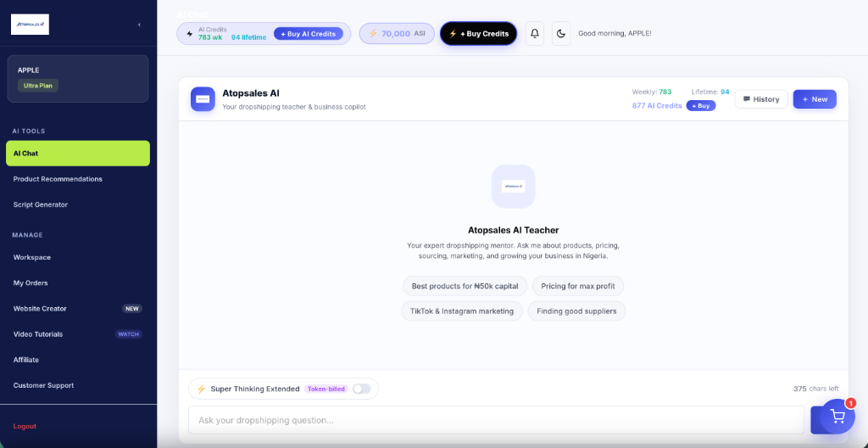This screenshot has width=868, height=448.
Task: Click the lightning icon in AI Credits pill
Action: (x=190, y=34)
